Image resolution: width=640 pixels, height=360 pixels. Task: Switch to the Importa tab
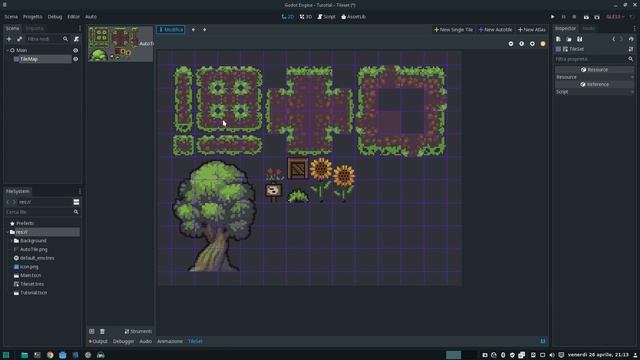pos(35,28)
